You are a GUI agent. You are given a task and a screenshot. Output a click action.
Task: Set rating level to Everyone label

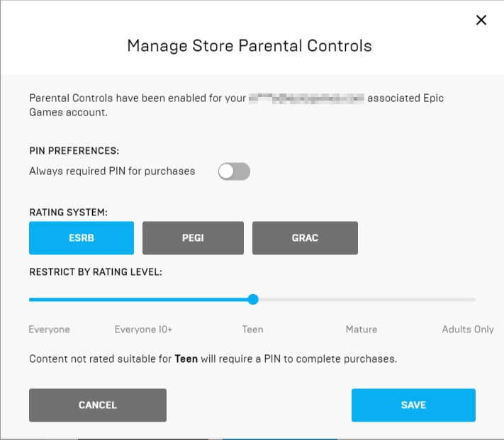point(49,329)
